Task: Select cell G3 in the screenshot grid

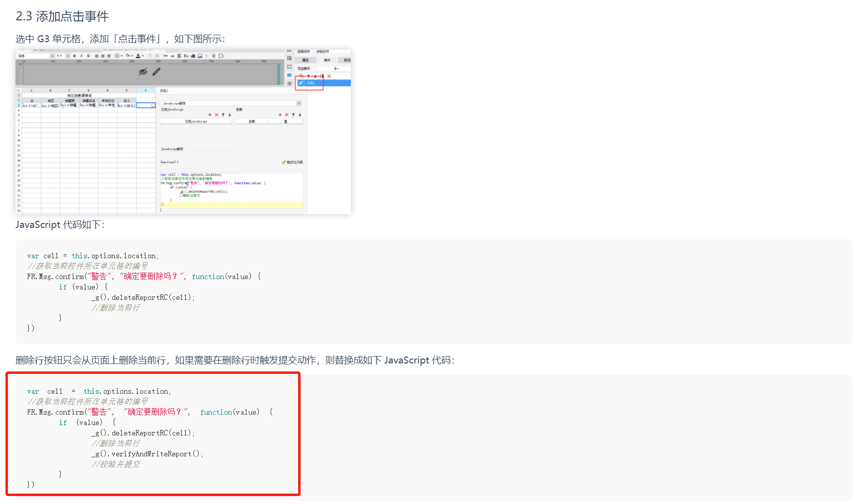Action: point(146,105)
